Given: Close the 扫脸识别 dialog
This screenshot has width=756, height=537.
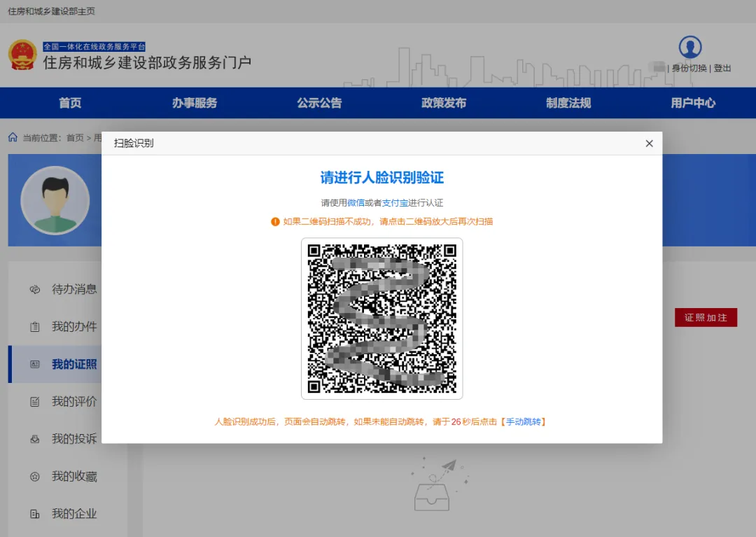Looking at the screenshot, I should click(x=649, y=143).
